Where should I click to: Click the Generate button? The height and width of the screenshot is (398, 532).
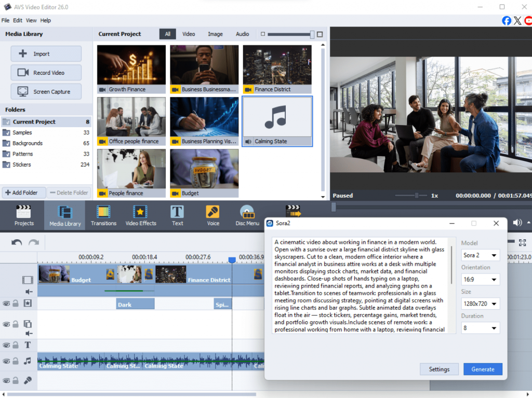483,369
